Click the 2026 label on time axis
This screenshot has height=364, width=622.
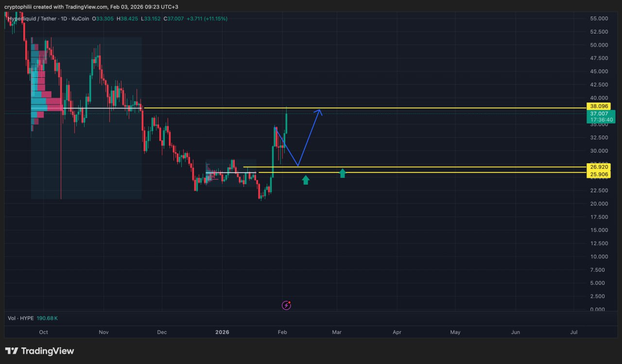(x=222, y=332)
